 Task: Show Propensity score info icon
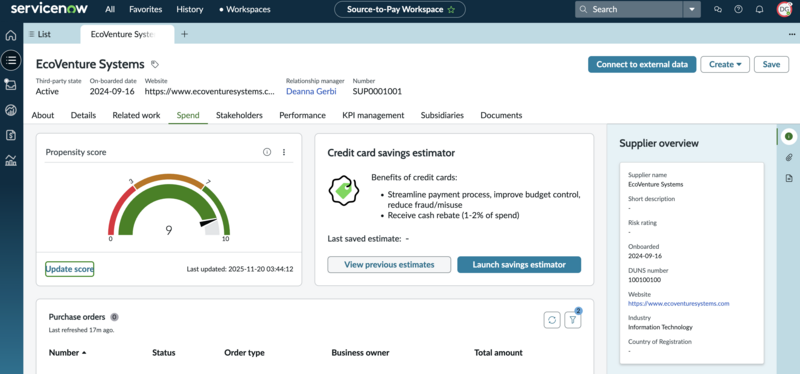(267, 152)
